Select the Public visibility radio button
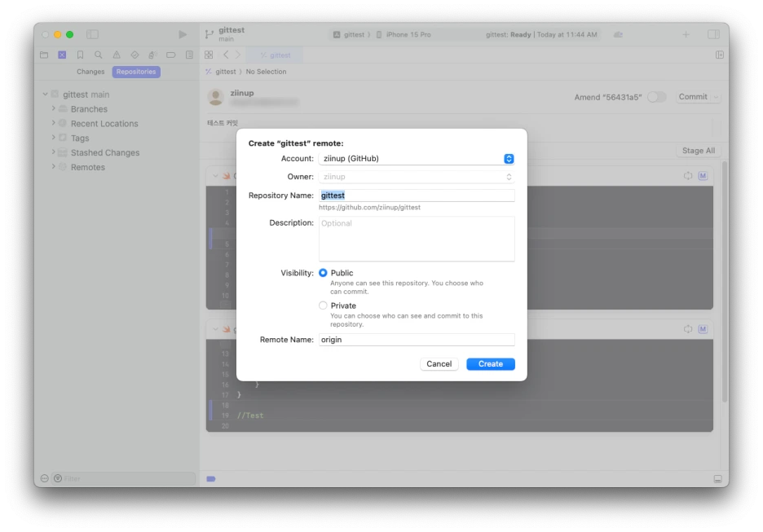Screen dimensions: 763x532 click(323, 273)
